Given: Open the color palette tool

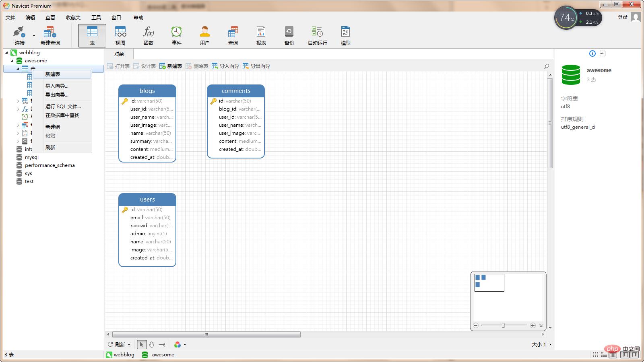Looking at the screenshot, I should [178, 344].
